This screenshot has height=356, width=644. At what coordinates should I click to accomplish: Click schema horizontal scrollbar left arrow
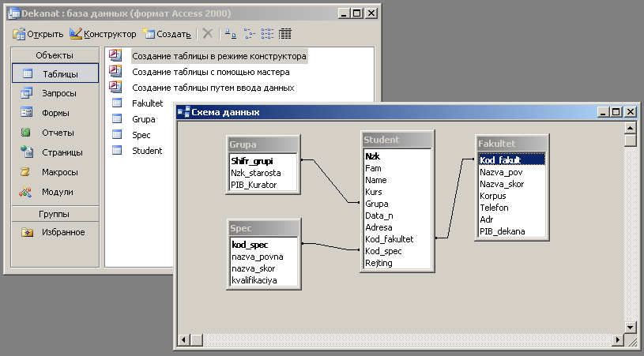tap(183, 339)
